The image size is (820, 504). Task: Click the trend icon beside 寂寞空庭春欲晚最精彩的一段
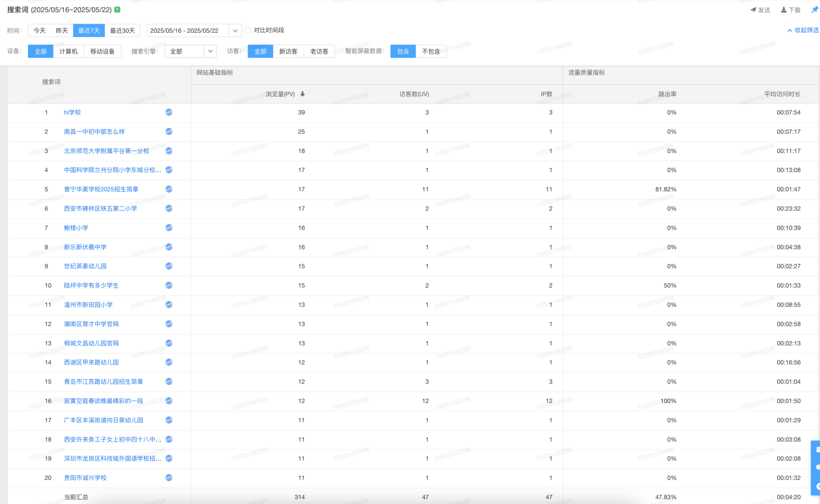[169, 401]
